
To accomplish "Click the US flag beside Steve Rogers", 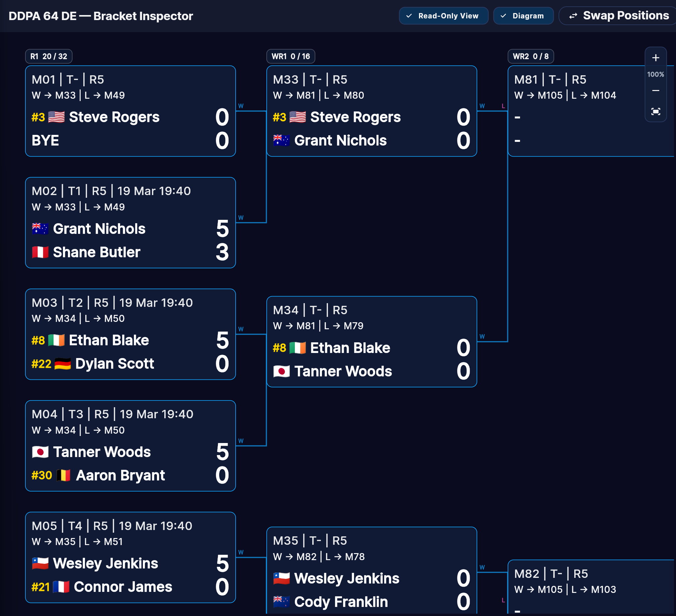I will coord(56,117).
